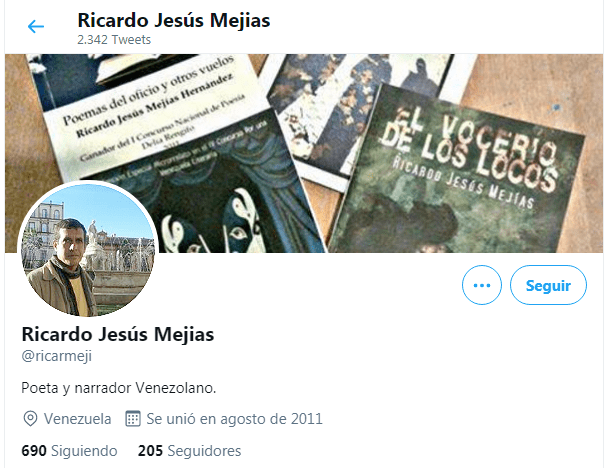Follow the account with the Seguir button
Viewport: 608px width, 468px height.
click(548, 285)
